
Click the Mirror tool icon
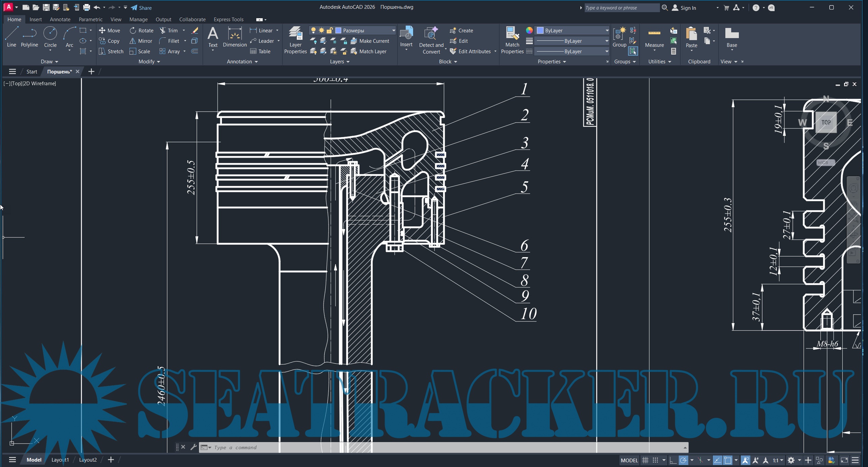pyautogui.click(x=133, y=41)
